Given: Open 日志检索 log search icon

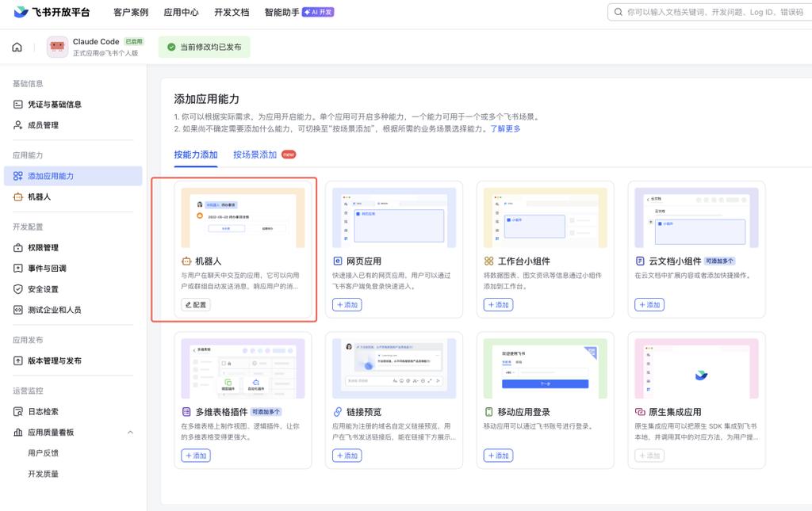Looking at the screenshot, I should (x=17, y=411).
